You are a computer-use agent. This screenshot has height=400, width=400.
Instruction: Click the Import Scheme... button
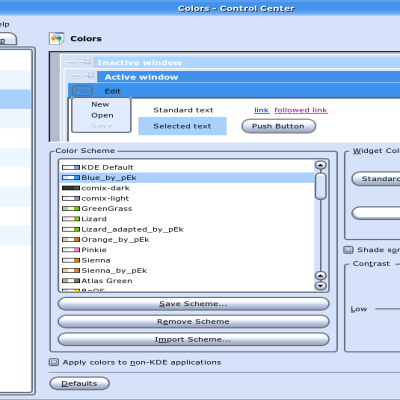[x=193, y=340]
